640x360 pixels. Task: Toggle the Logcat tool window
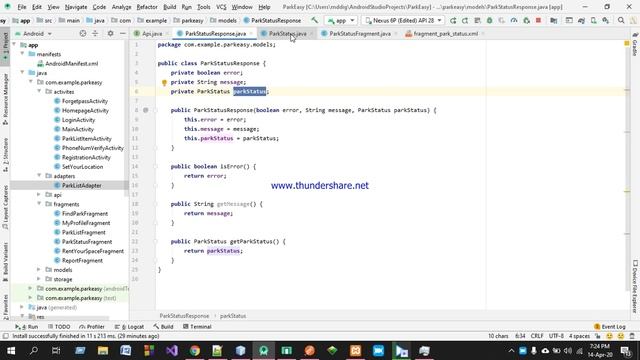pos(129,327)
